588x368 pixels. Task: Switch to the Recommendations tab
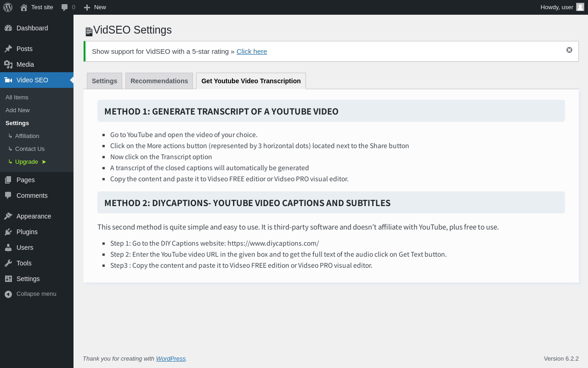coord(159,81)
